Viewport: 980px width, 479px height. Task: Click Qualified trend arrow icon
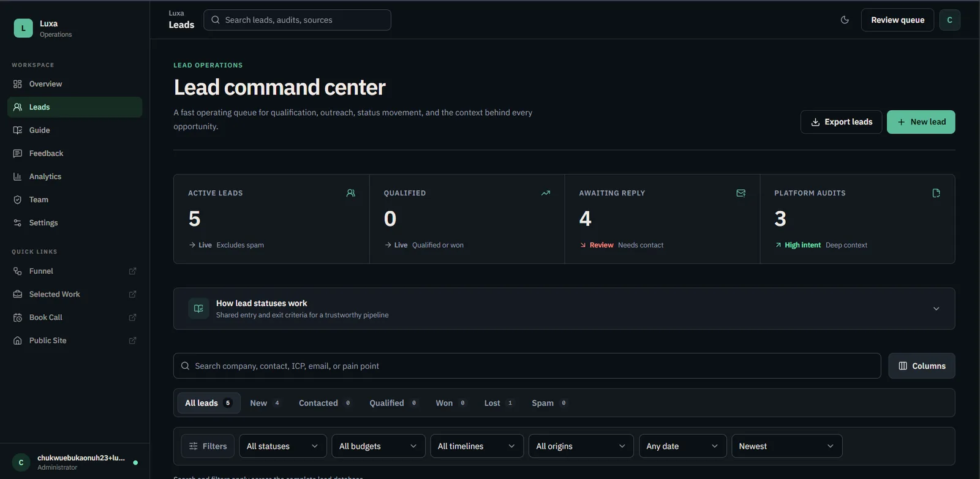[x=546, y=193]
